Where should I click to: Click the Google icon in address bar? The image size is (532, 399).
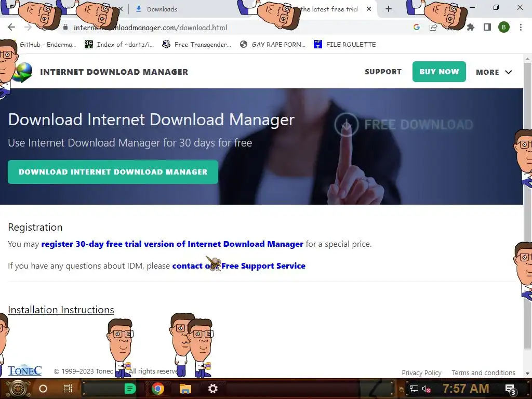pyautogui.click(x=417, y=28)
